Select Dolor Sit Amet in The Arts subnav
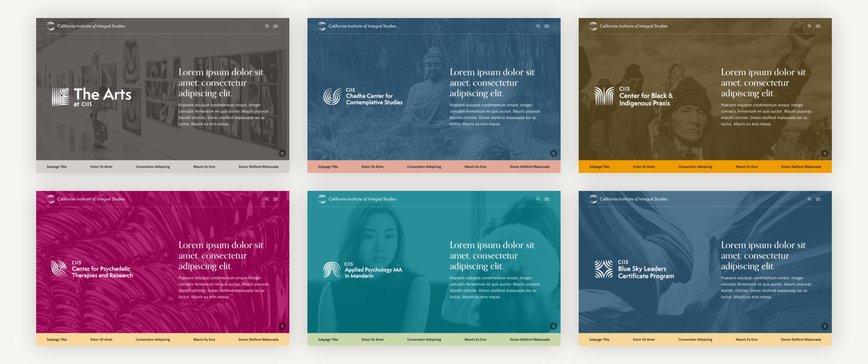Viewport: 868px width, 364px height. [101, 167]
